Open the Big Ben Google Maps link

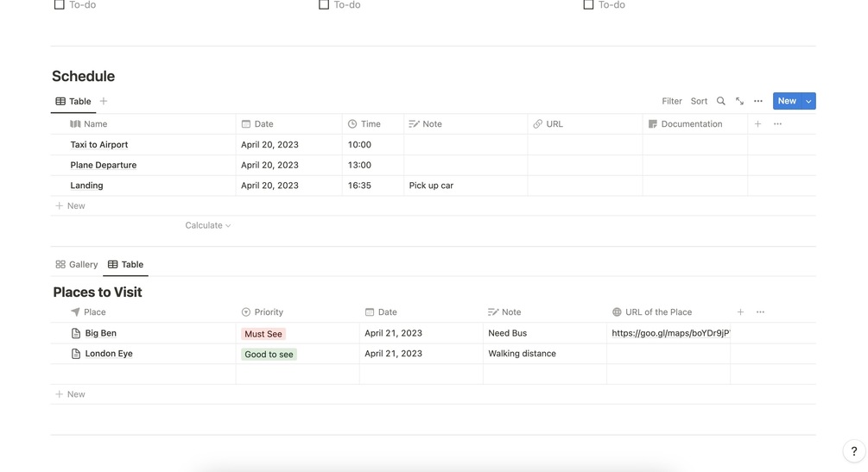(670, 333)
